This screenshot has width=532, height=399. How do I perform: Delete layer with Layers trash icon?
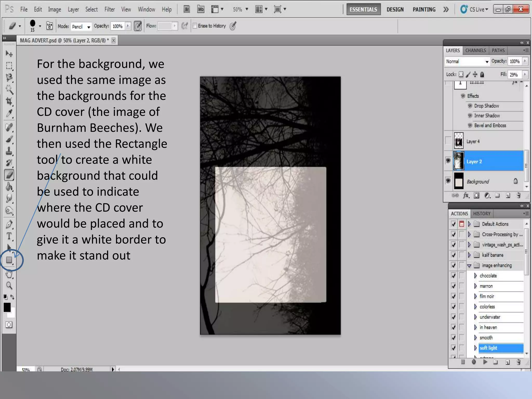click(518, 195)
